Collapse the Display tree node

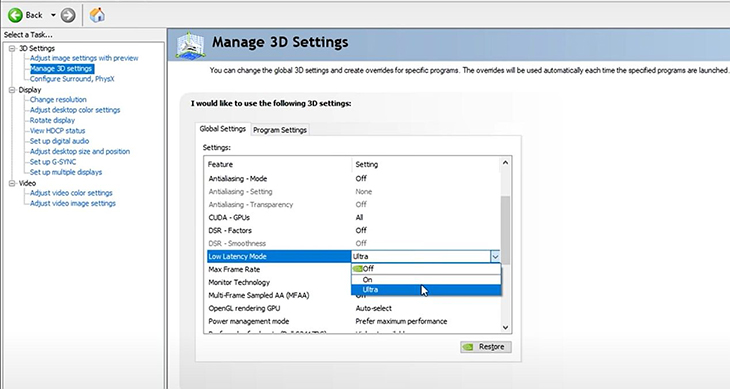point(12,90)
